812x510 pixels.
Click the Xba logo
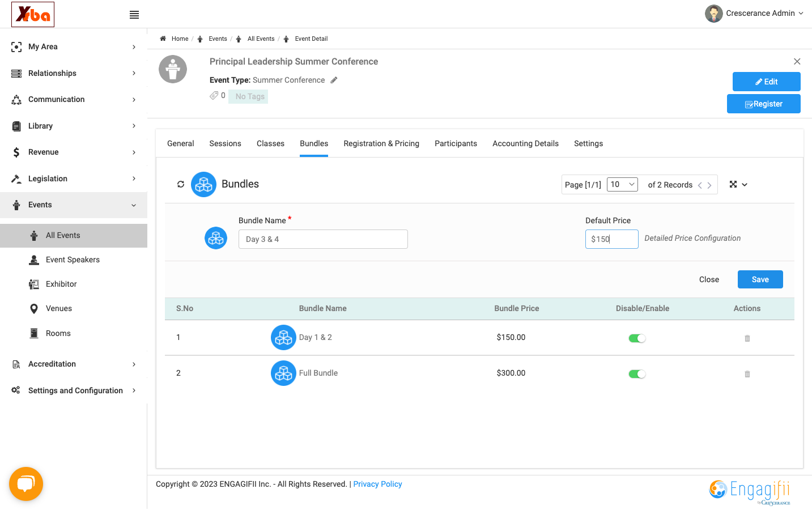(x=33, y=14)
